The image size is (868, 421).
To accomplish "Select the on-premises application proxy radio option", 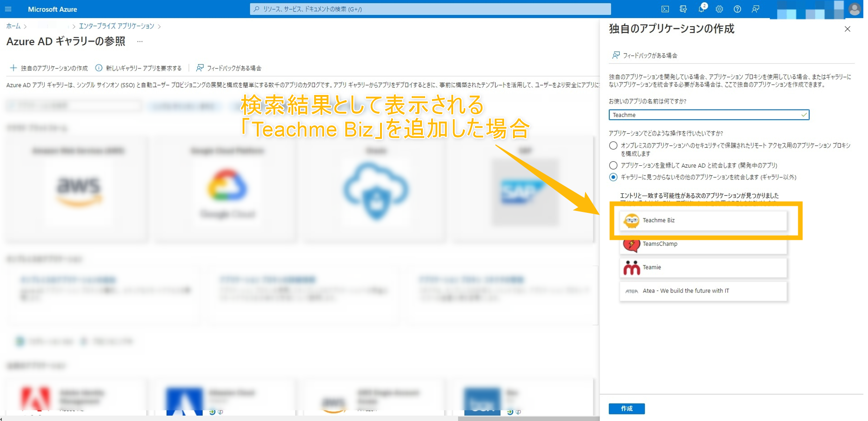I will pos(613,146).
